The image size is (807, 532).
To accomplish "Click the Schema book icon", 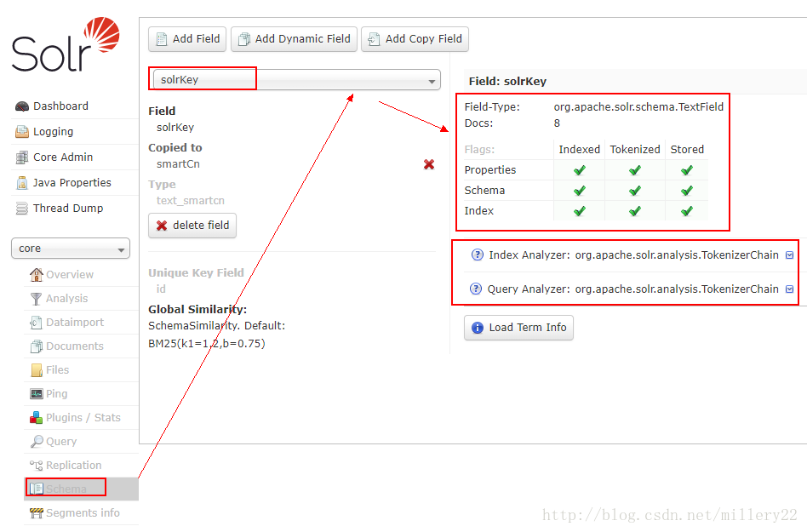I will tap(36, 489).
